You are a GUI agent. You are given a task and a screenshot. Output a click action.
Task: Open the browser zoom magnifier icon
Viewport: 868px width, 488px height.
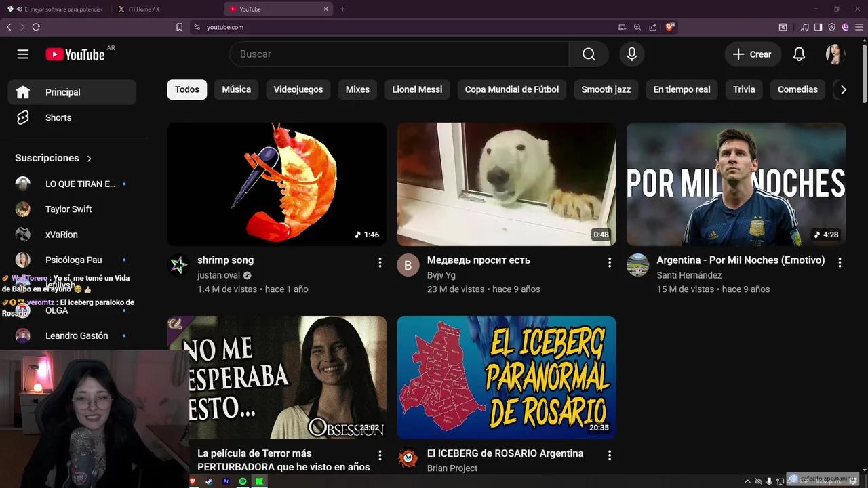(637, 27)
